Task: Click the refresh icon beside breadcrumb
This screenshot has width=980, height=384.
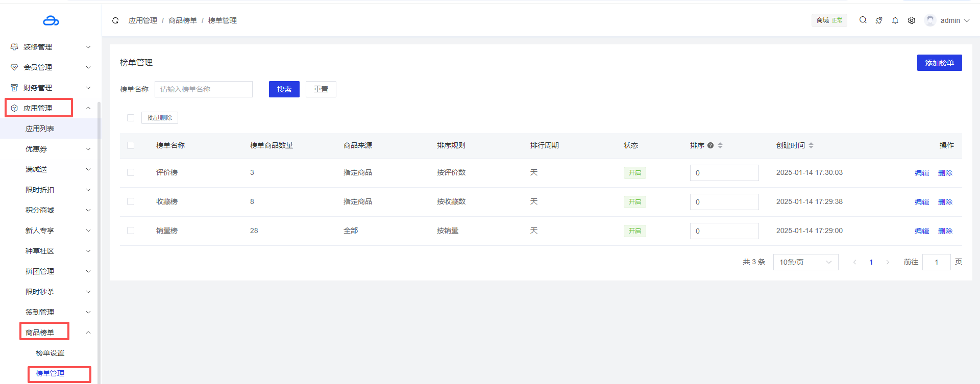Action: tap(115, 20)
